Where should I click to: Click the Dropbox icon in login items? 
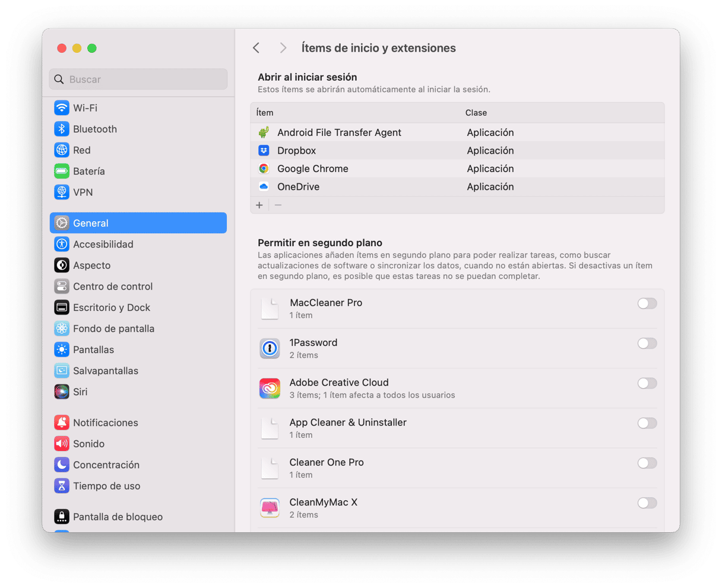pyautogui.click(x=264, y=151)
